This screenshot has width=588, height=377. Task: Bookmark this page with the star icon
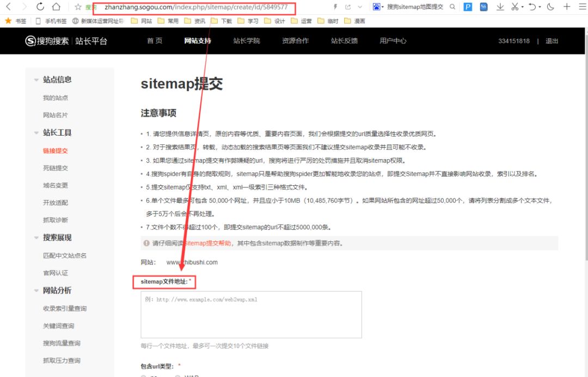pos(78,7)
